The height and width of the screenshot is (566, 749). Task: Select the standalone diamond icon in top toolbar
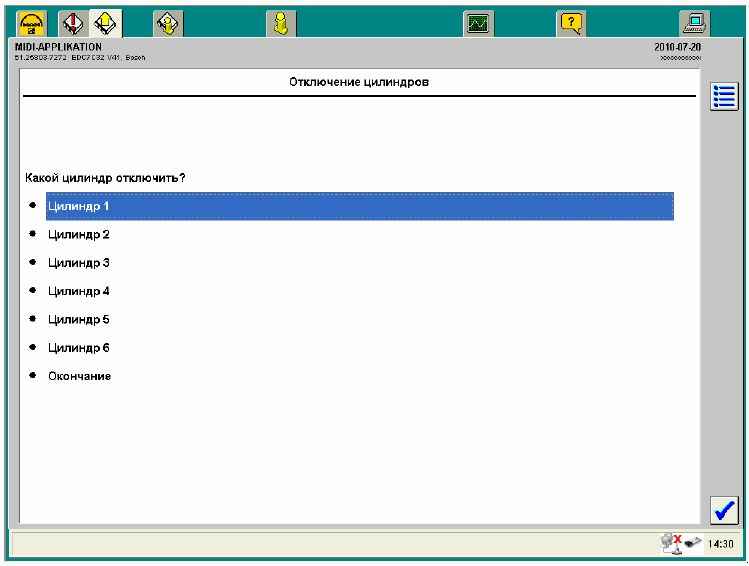coord(167,21)
